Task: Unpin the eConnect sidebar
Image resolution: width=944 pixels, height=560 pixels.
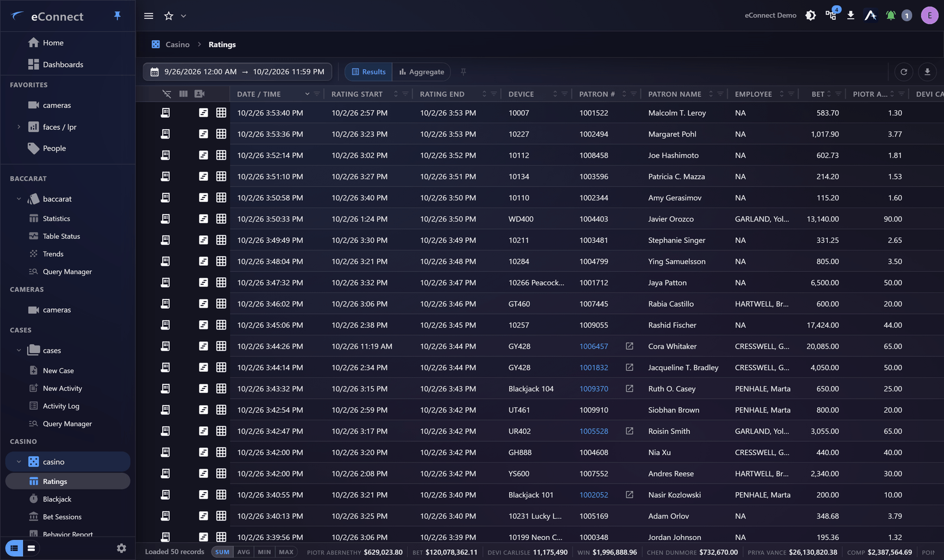Action: (117, 16)
